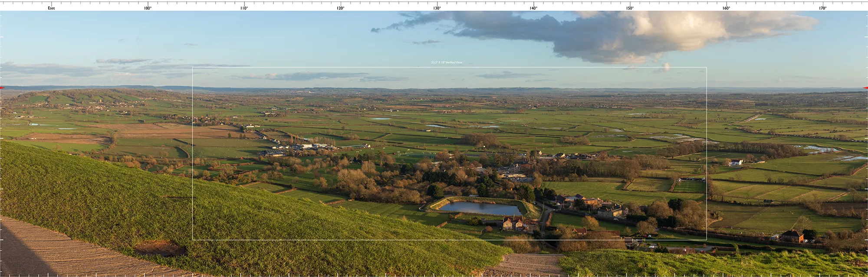The image size is (868, 277).
Task: Click the left red horizon arrow marker
Action: (x=2, y=88)
